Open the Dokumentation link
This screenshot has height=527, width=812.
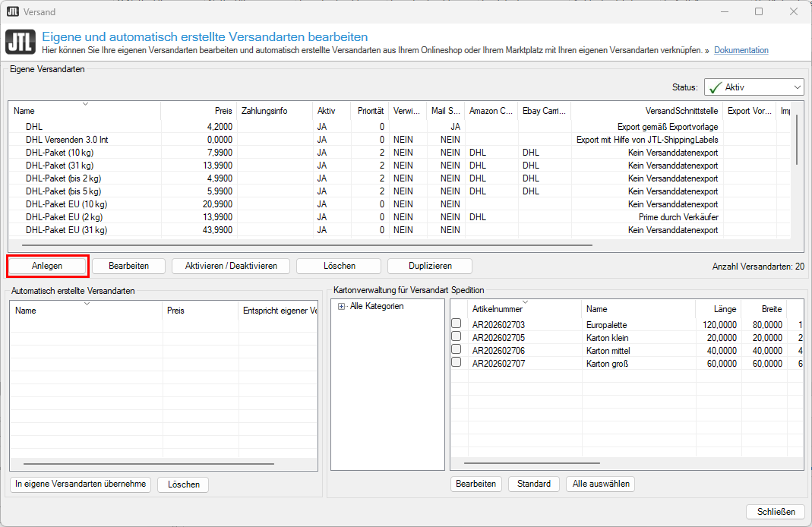[x=741, y=50]
